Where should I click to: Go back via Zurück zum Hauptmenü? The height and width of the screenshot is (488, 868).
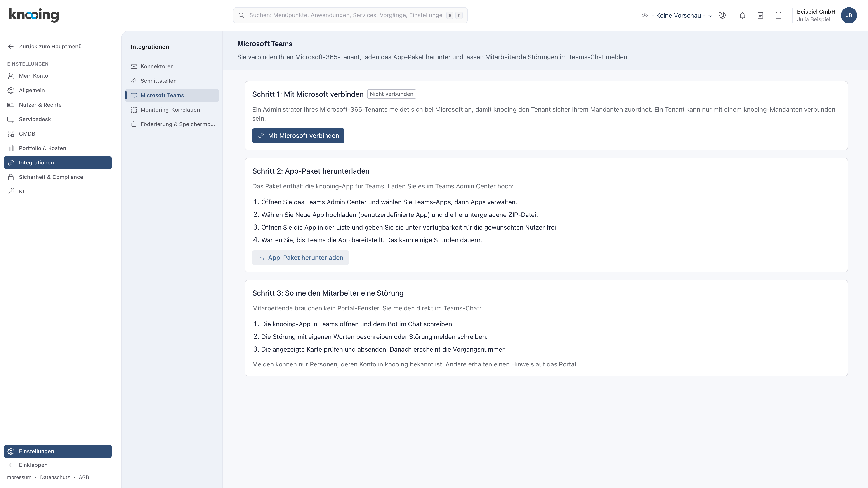[x=45, y=47]
